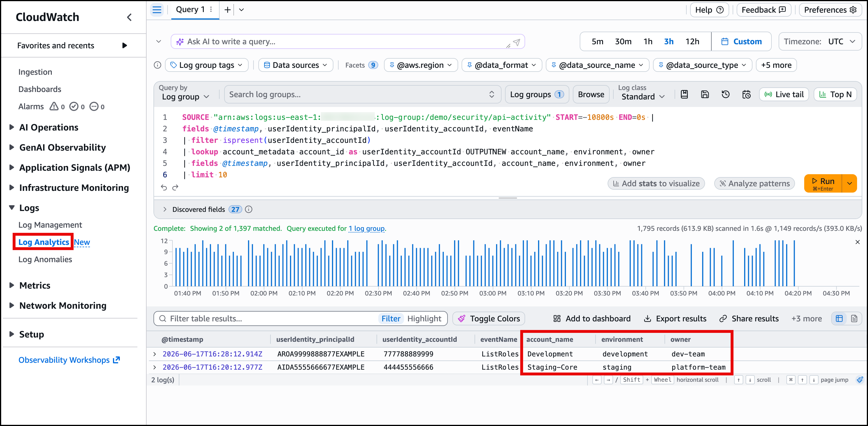This screenshot has width=868, height=426.
Task: Open the @data_source_name facet dropdown
Action: coord(598,65)
